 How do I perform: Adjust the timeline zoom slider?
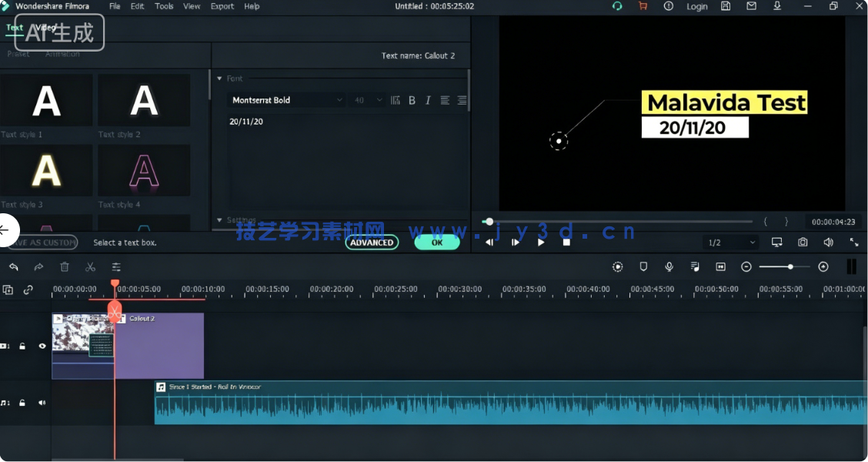pyautogui.click(x=791, y=267)
